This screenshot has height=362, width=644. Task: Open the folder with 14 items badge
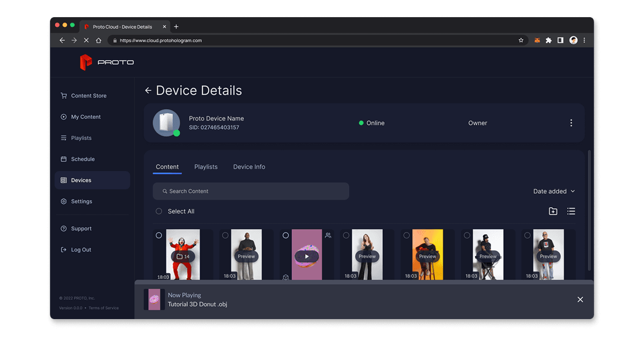click(x=183, y=256)
